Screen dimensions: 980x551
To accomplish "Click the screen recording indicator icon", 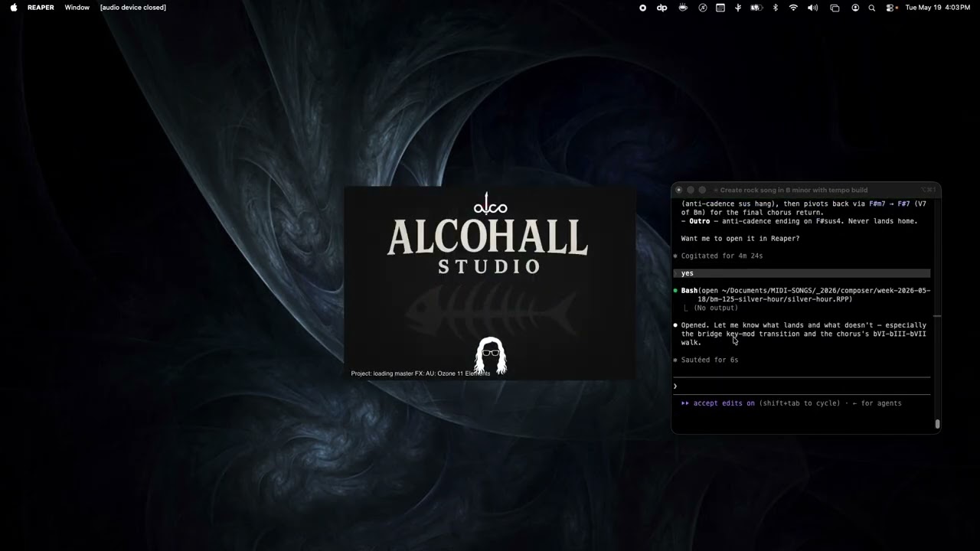I will pos(642,8).
